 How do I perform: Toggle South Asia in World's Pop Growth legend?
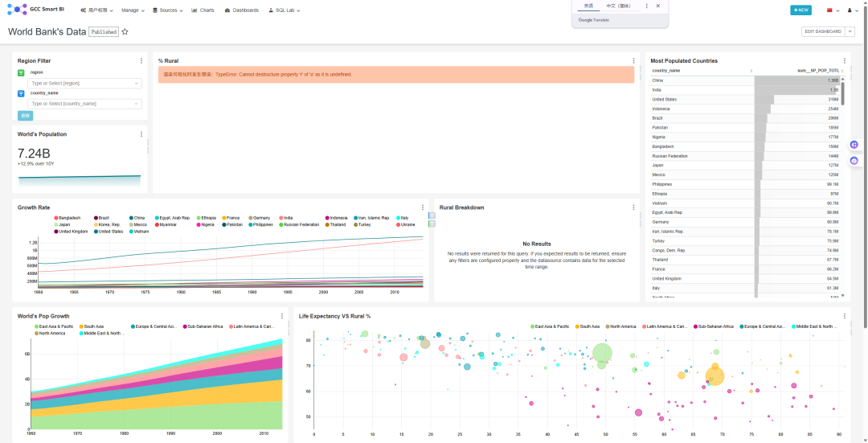92,326
